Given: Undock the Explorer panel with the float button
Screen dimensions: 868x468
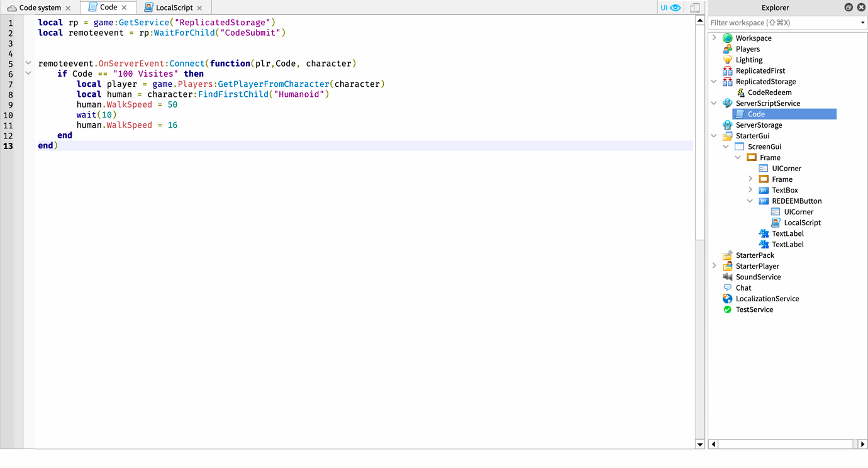Looking at the screenshot, I should [849, 8].
